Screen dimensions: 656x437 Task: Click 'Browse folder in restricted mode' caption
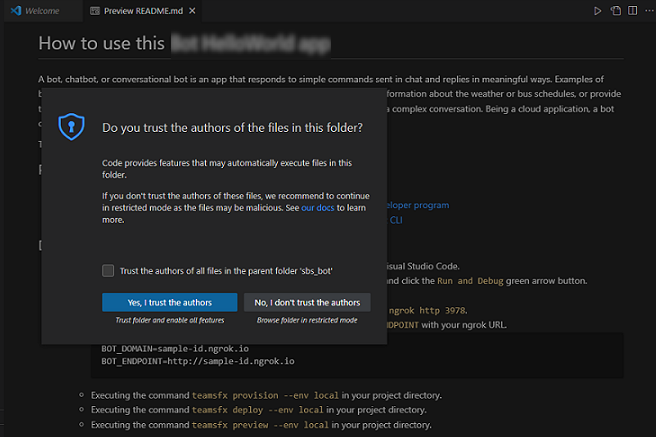point(307,320)
